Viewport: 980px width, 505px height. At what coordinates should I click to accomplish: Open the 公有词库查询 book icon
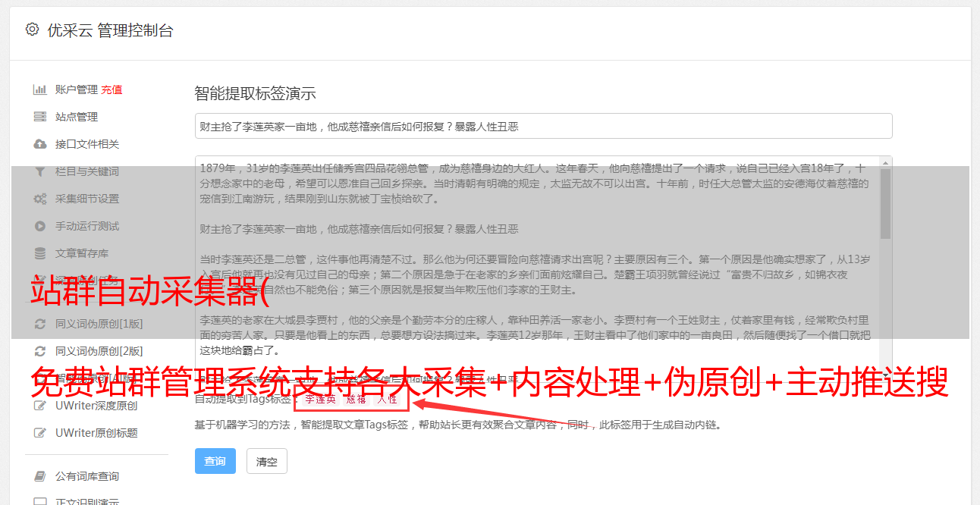pos(40,476)
